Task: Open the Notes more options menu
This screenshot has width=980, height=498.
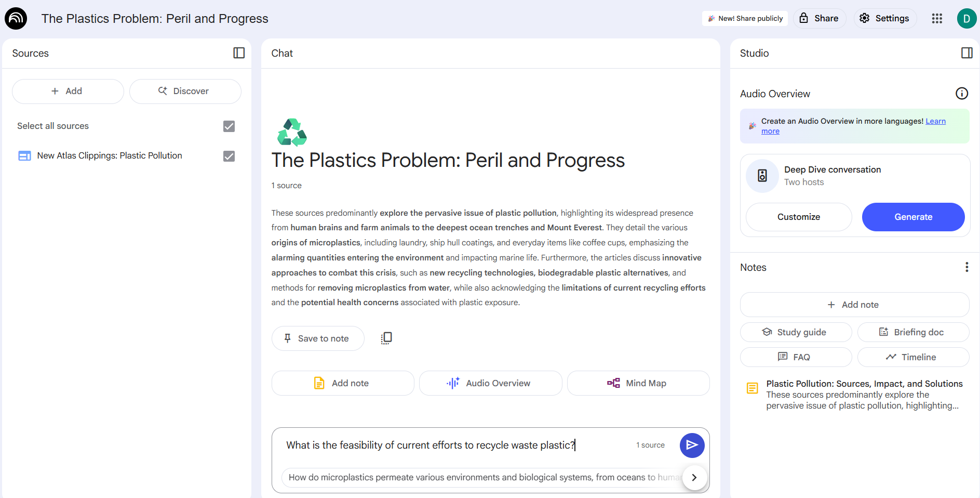Action: (x=966, y=267)
